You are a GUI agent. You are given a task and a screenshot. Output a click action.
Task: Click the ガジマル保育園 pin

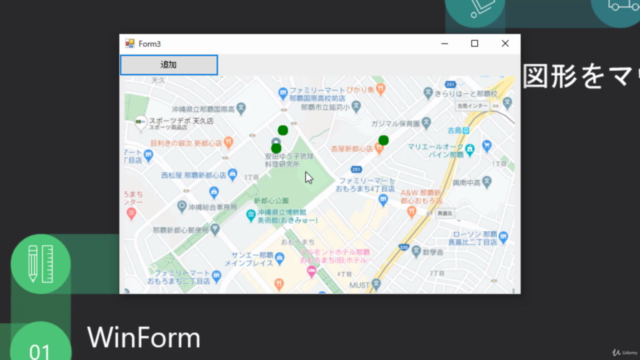pos(427,122)
